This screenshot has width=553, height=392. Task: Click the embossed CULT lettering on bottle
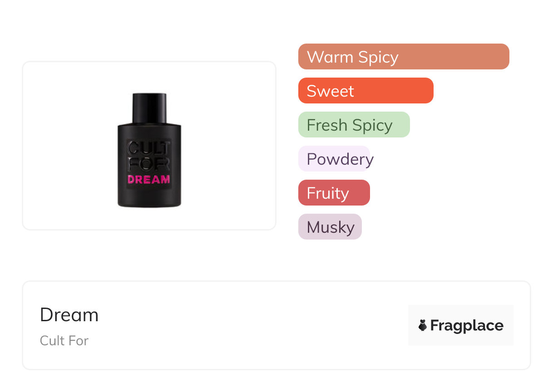(149, 148)
